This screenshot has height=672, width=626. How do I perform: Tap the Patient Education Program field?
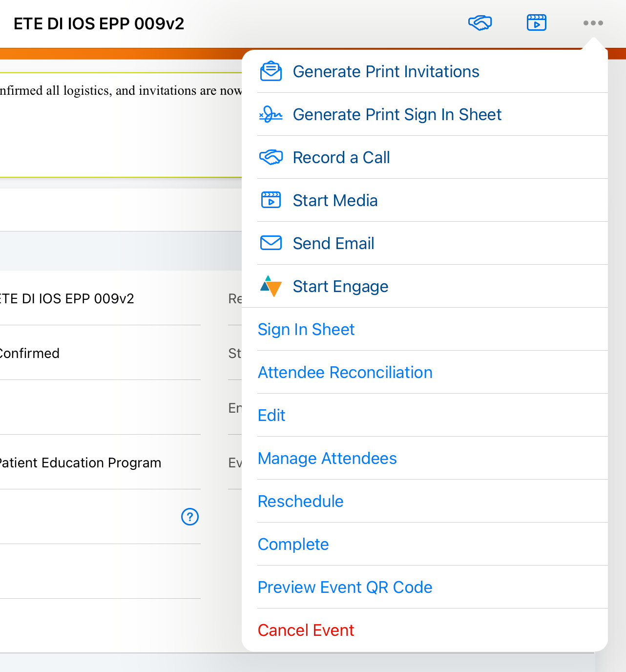81,462
